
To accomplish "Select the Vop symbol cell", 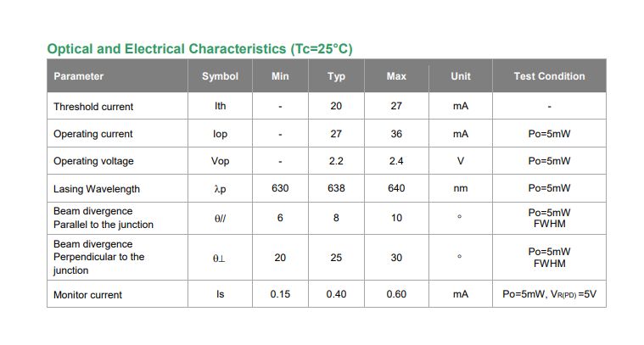I will (220, 161).
